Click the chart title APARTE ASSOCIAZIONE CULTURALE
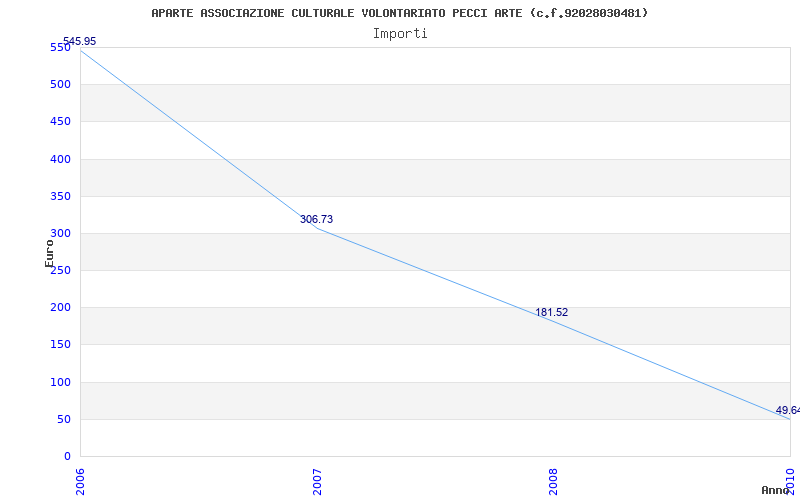Image resolution: width=800 pixels, height=500 pixels. tap(399, 13)
